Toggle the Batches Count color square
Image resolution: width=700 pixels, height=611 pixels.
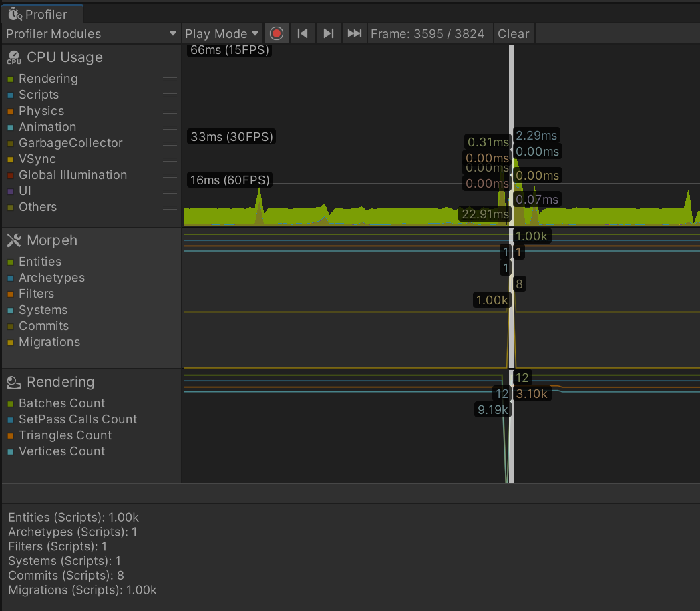point(10,404)
